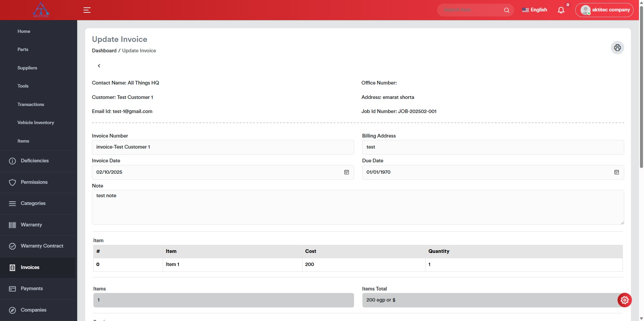Select the 'Item 1' table cell

tap(232, 265)
